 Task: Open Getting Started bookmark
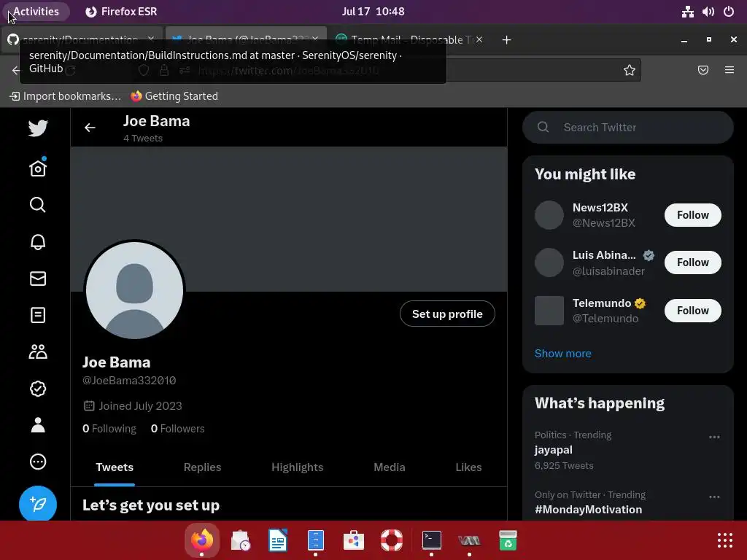[174, 96]
